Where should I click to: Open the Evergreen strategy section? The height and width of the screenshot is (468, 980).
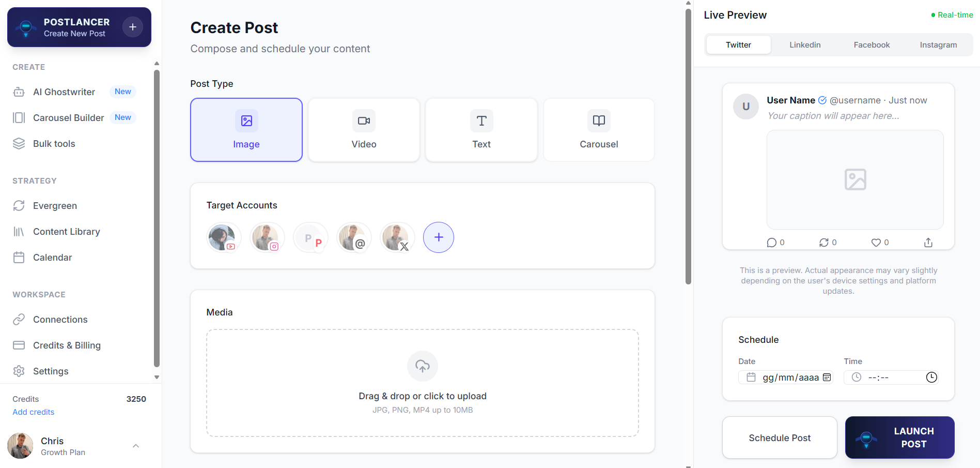[55, 205]
